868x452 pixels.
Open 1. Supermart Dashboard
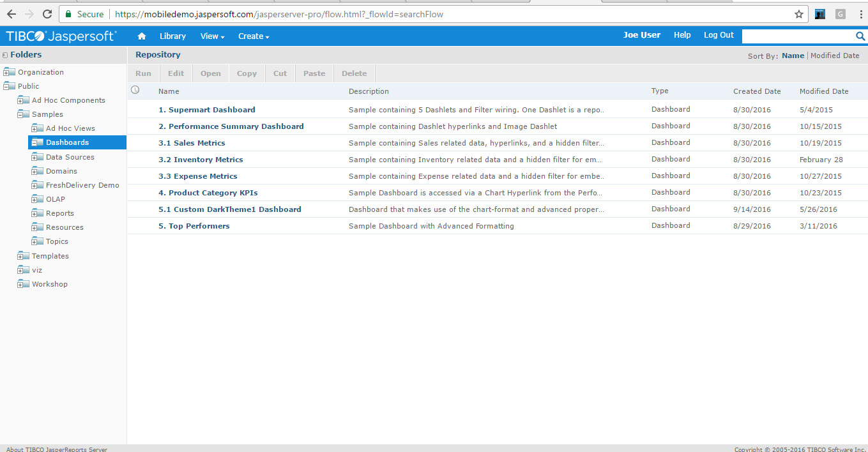coord(207,110)
